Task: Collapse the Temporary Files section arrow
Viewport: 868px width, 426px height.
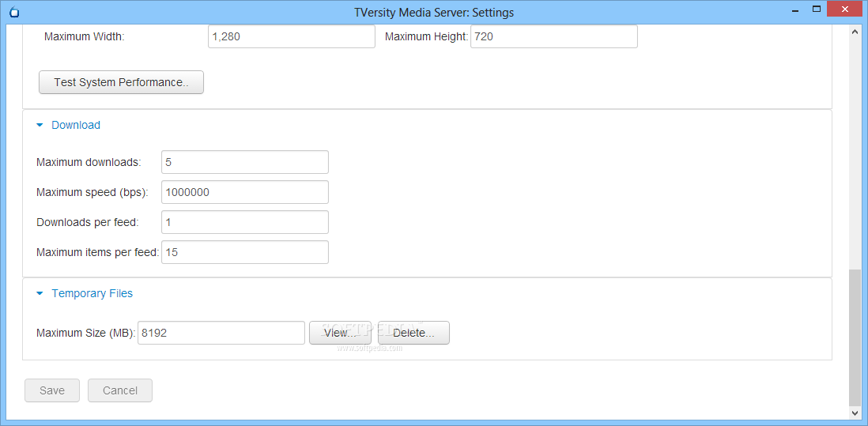Action: click(x=40, y=294)
